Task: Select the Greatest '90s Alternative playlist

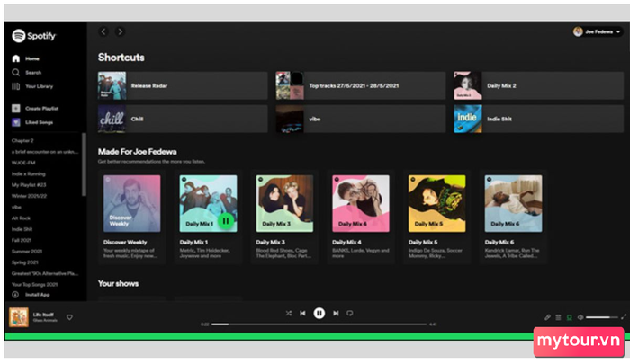Action: (45, 273)
